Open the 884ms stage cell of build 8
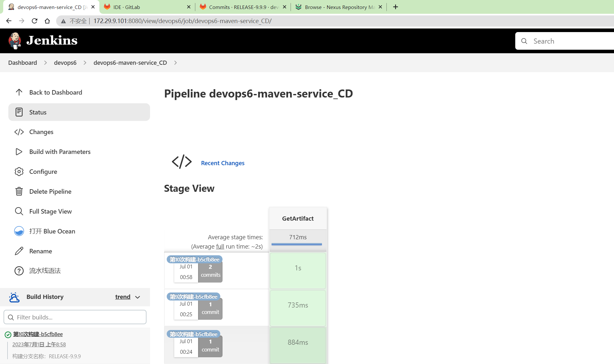The width and height of the screenshot is (614, 364). click(298, 345)
